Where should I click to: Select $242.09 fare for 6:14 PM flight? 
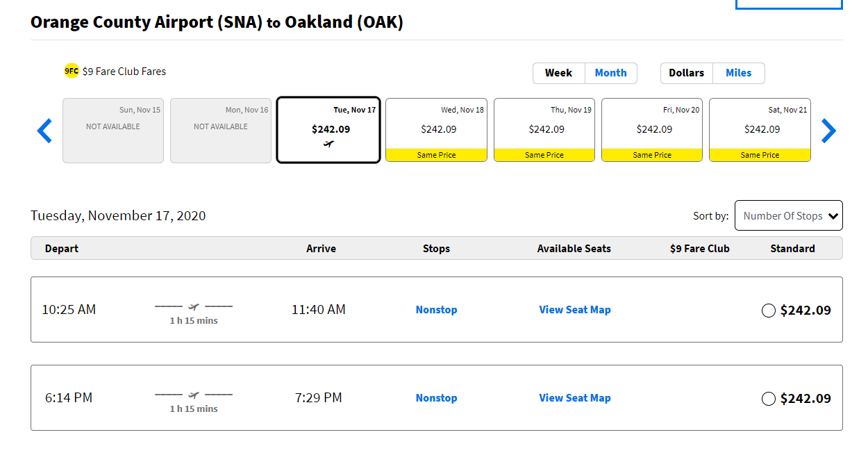pos(769,399)
